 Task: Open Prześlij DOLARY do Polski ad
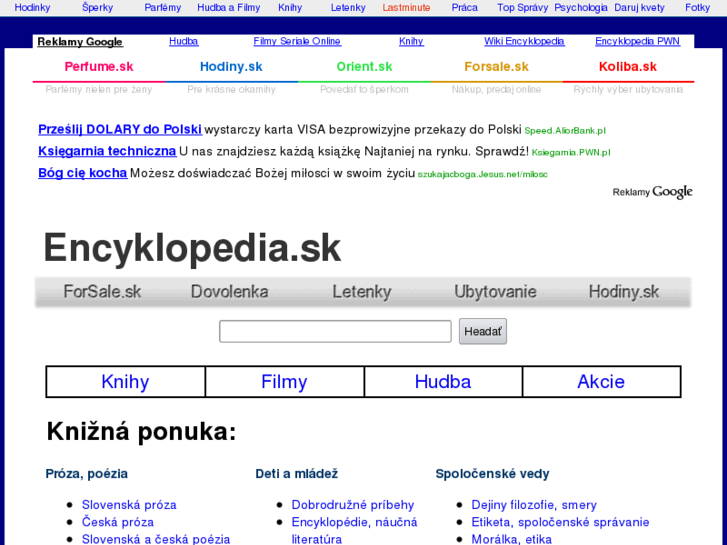[x=120, y=129]
